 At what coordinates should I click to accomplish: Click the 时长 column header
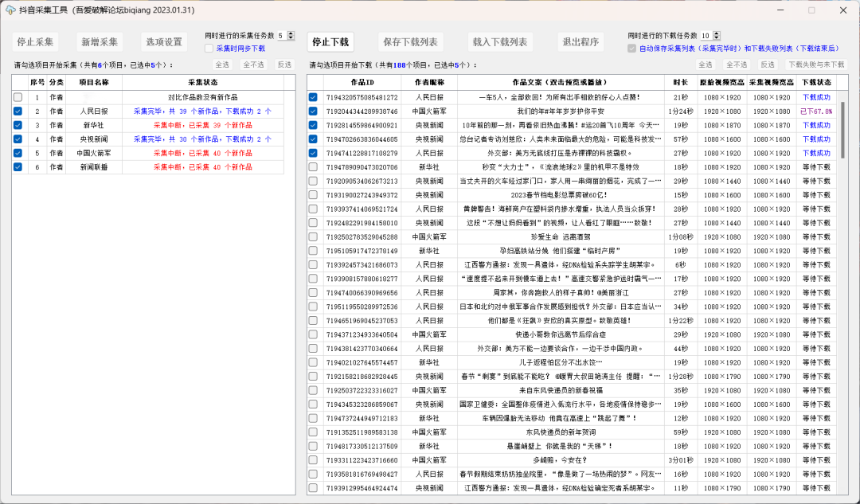[x=681, y=82]
